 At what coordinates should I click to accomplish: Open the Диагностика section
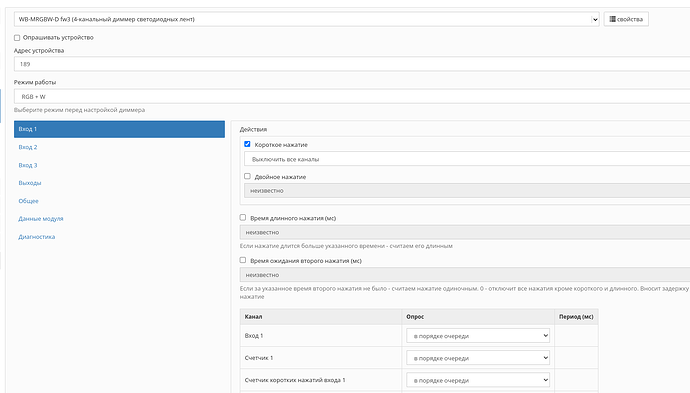coord(37,237)
